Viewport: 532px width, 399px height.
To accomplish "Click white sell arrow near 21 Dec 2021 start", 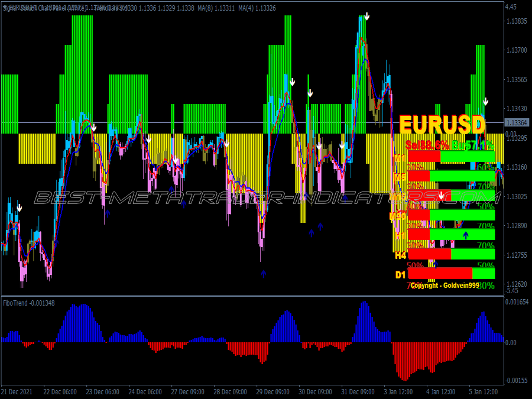I will 20,208.
